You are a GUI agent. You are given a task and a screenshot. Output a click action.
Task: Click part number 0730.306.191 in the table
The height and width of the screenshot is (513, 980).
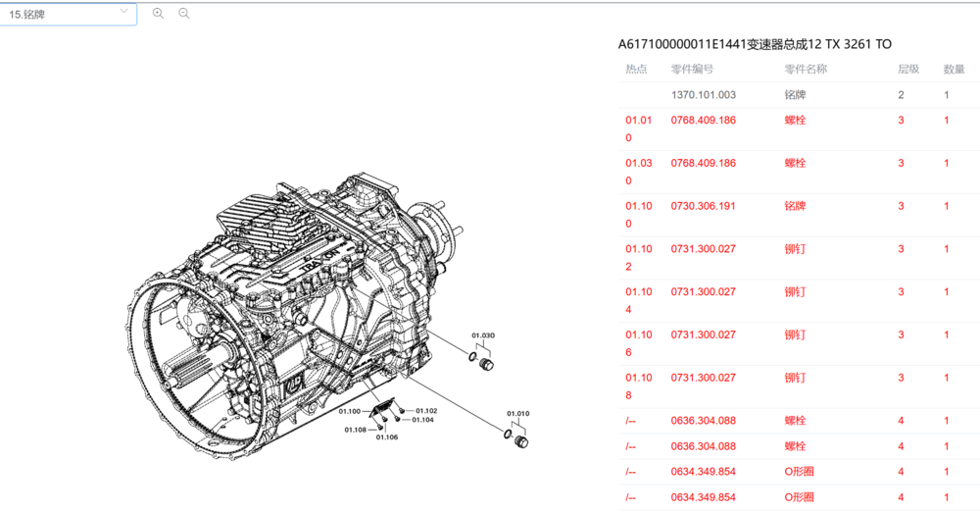(x=703, y=206)
